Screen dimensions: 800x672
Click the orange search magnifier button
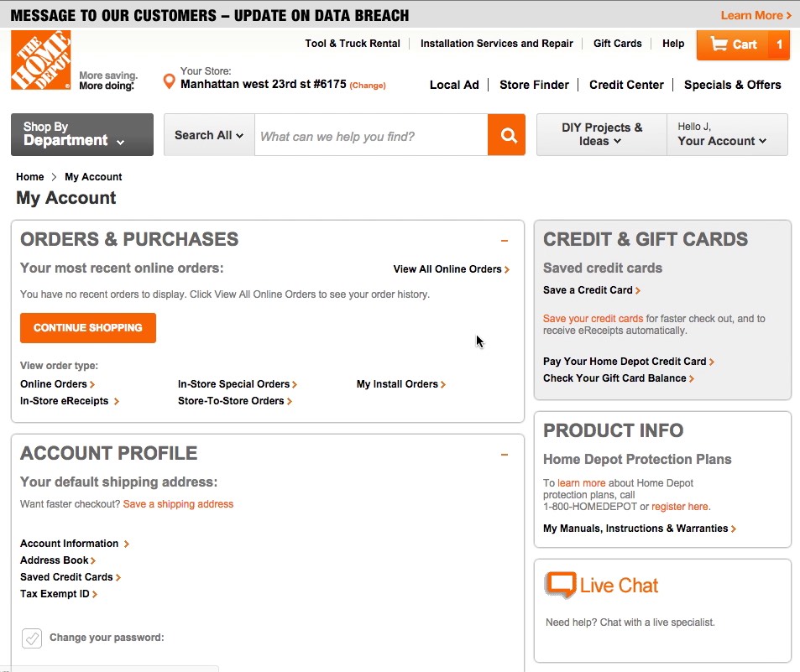tap(506, 135)
